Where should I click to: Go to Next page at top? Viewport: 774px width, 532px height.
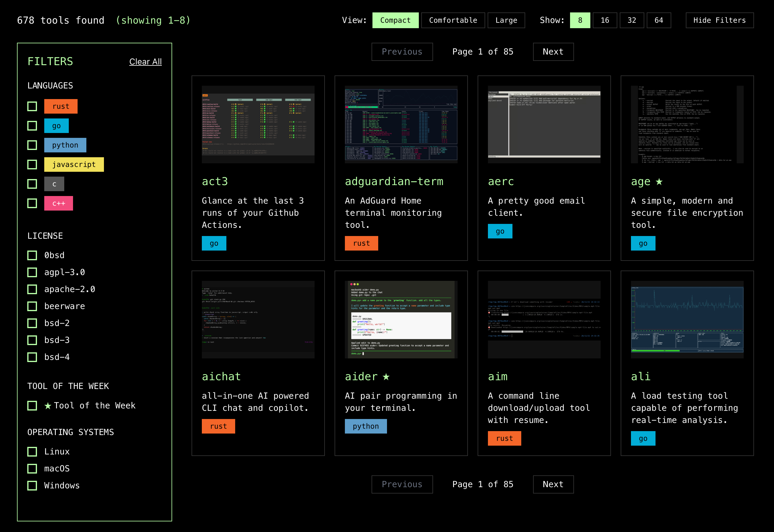pyautogui.click(x=553, y=52)
